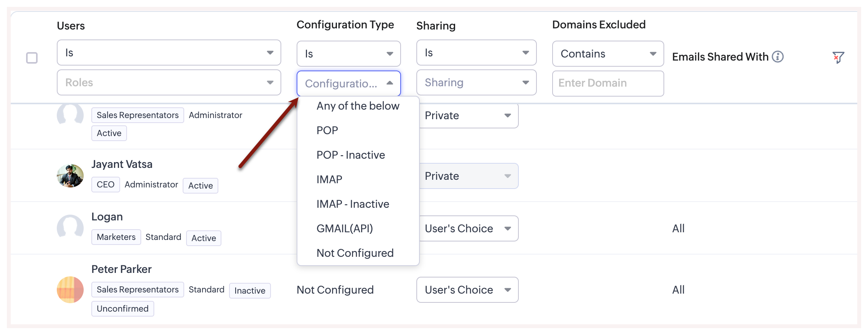868x335 pixels.
Task: Select the IMAP option
Action: pyautogui.click(x=329, y=179)
